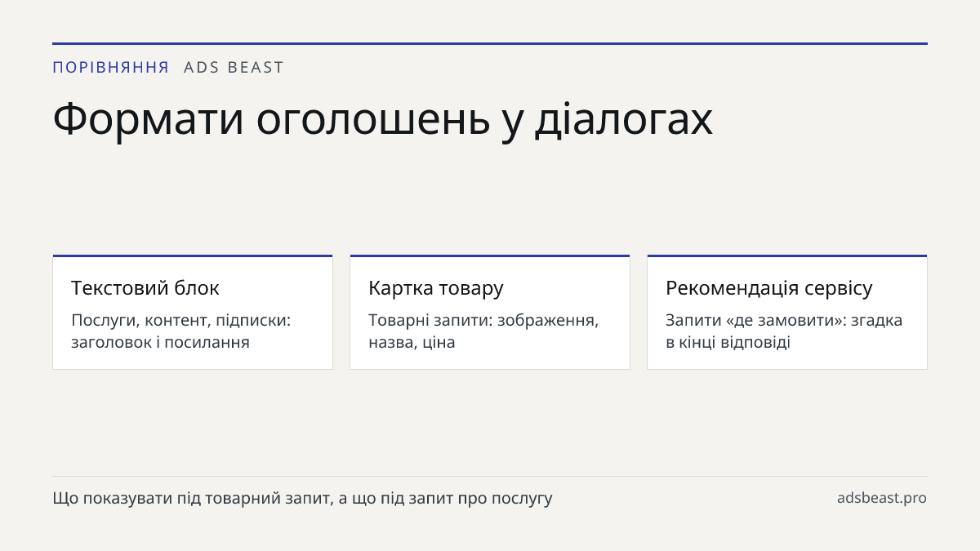Click the footer caption Що показувати під товарний запит
Viewport: 980px width, 551px height.
[302, 498]
